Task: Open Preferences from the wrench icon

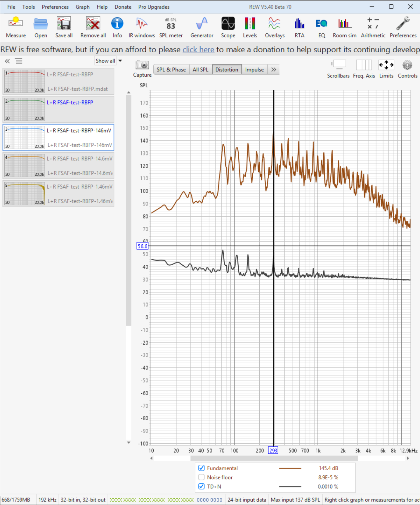Action: click(x=403, y=27)
